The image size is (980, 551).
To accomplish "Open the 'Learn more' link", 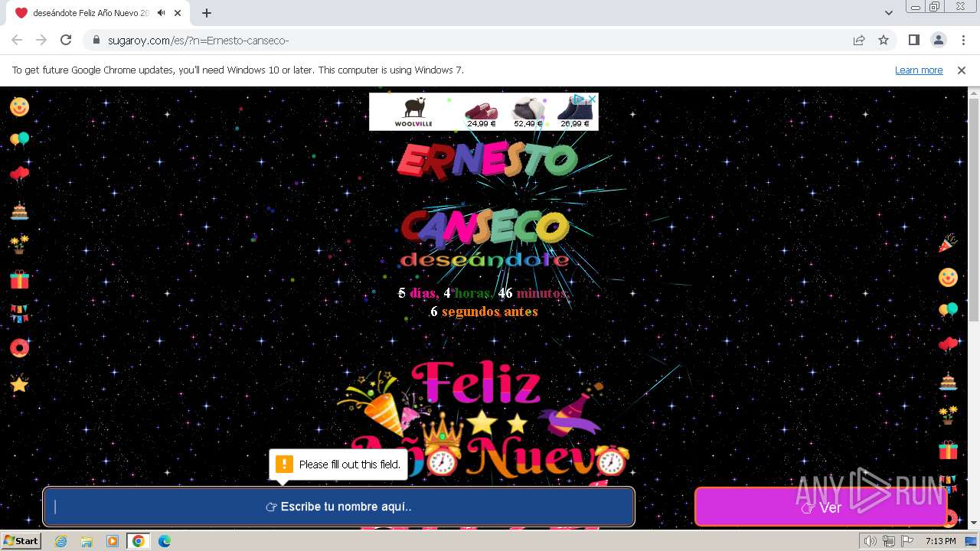I will pos(919,70).
